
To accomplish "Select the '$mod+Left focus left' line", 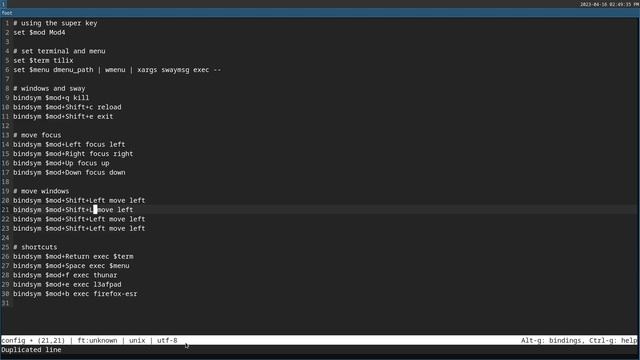I will (69, 144).
